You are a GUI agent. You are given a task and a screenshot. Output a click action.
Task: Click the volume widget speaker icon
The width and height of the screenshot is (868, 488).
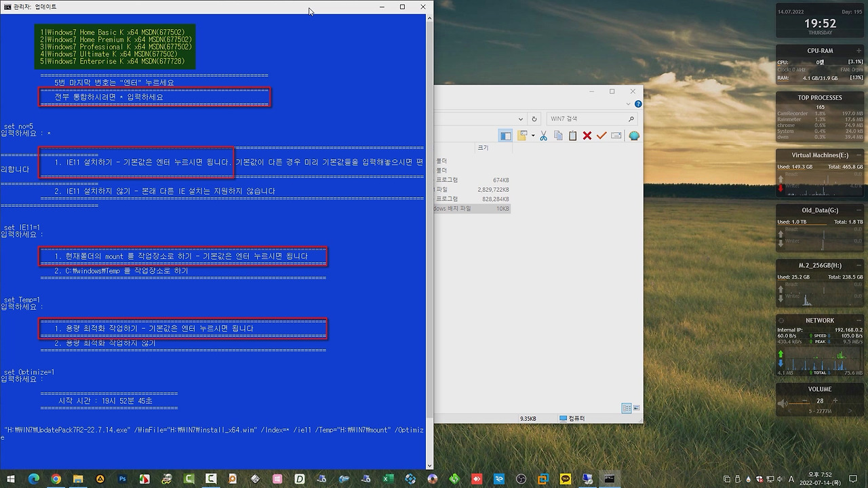[783, 404]
